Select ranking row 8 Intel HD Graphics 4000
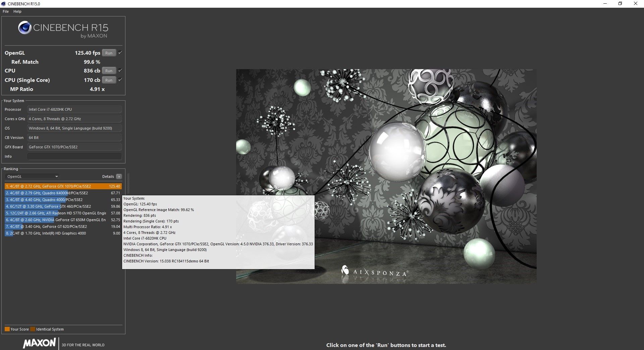The height and width of the screenshot is (350, 644). click(63, 233)
